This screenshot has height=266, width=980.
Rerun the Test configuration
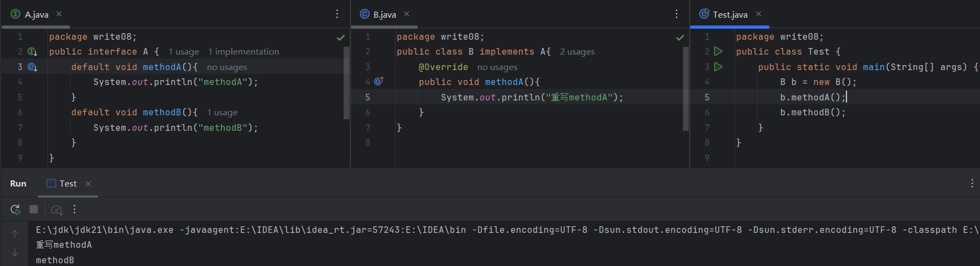pos(15,209)
